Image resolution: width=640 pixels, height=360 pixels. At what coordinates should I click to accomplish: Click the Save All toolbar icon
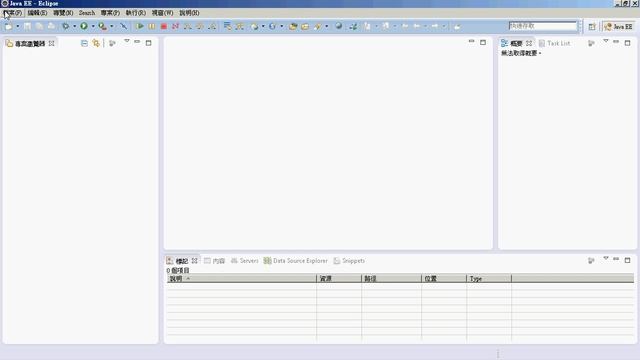click(x=39, y=27)
